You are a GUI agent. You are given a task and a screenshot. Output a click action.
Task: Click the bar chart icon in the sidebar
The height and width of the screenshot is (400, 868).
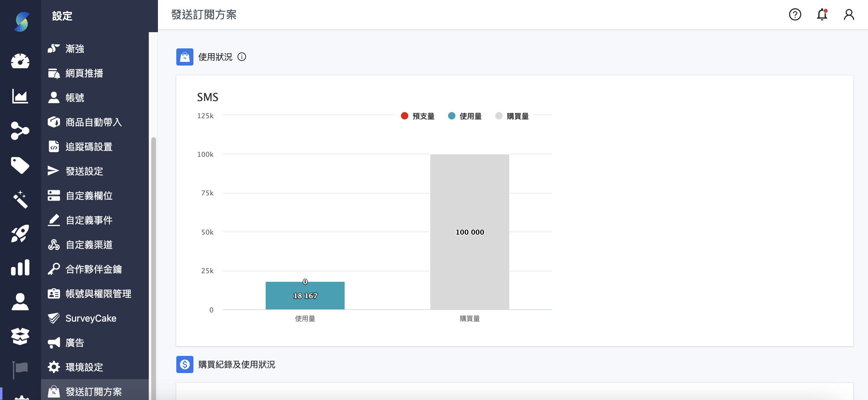(20, 267)
